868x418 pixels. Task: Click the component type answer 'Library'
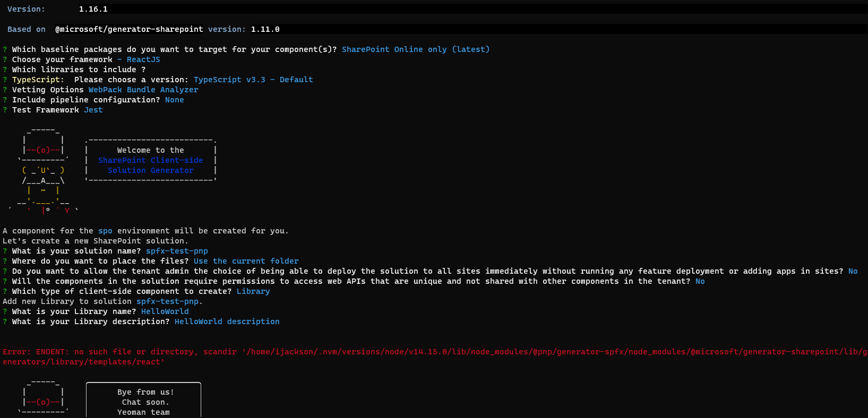pyautogui.click(x=253, y=291)
